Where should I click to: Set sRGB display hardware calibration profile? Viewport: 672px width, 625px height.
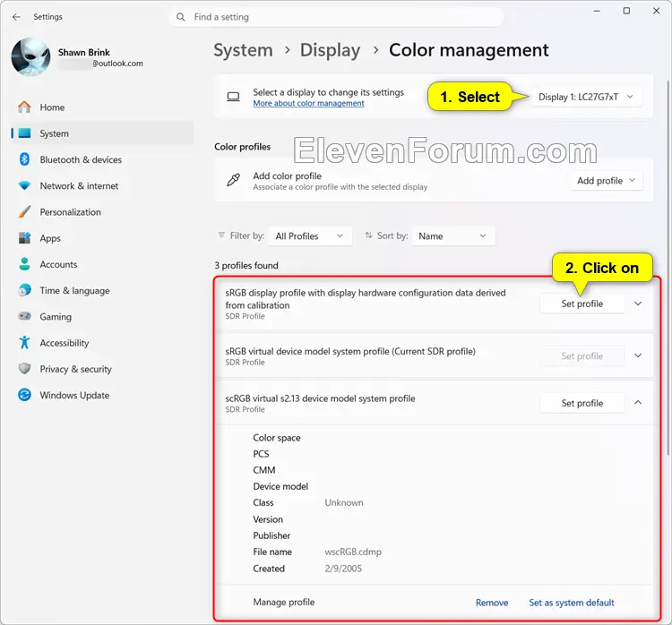pos(582,304)
